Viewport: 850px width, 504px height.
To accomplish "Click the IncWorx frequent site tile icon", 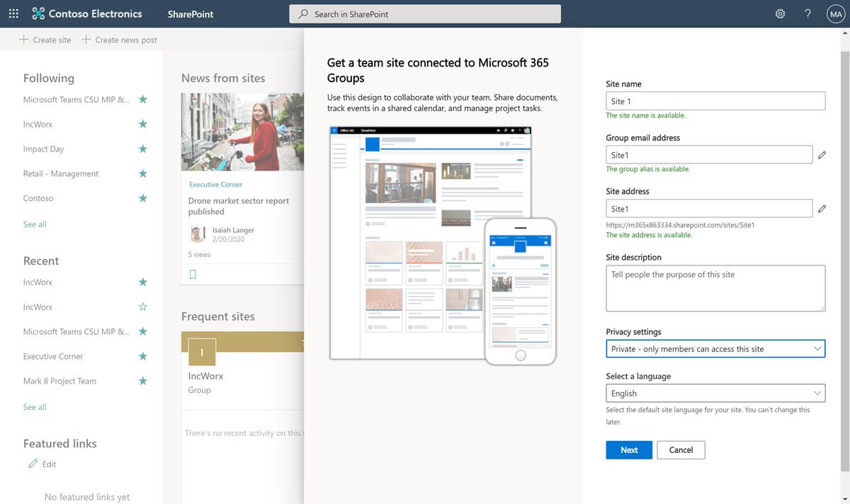I will tap(202, 352).
